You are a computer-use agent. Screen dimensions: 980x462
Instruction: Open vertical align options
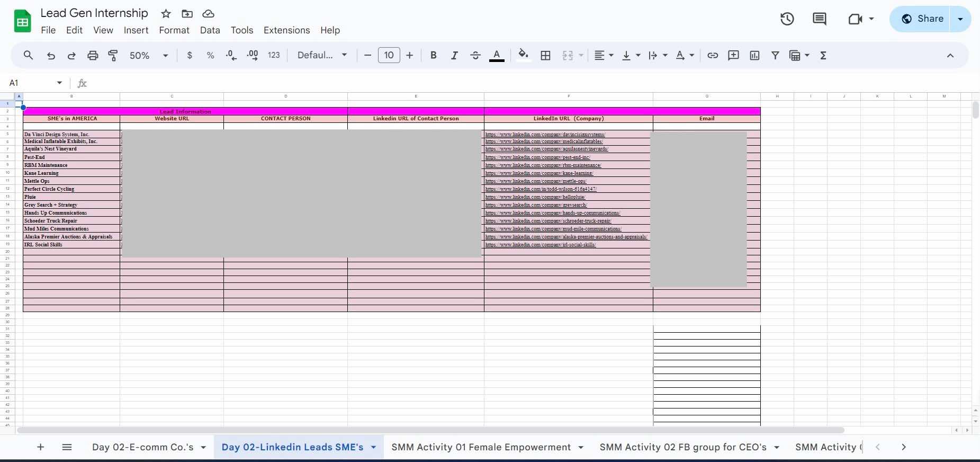coord(631,55)
